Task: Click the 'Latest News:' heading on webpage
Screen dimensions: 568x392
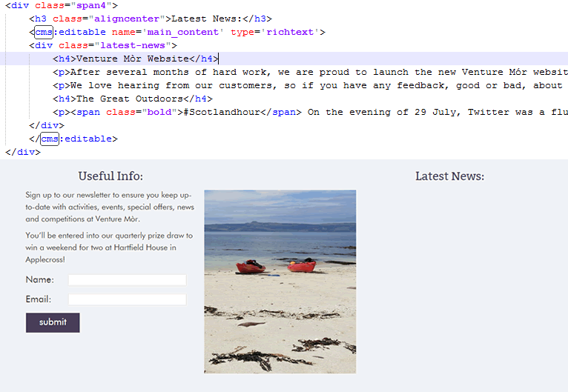Action: [449, 176]
